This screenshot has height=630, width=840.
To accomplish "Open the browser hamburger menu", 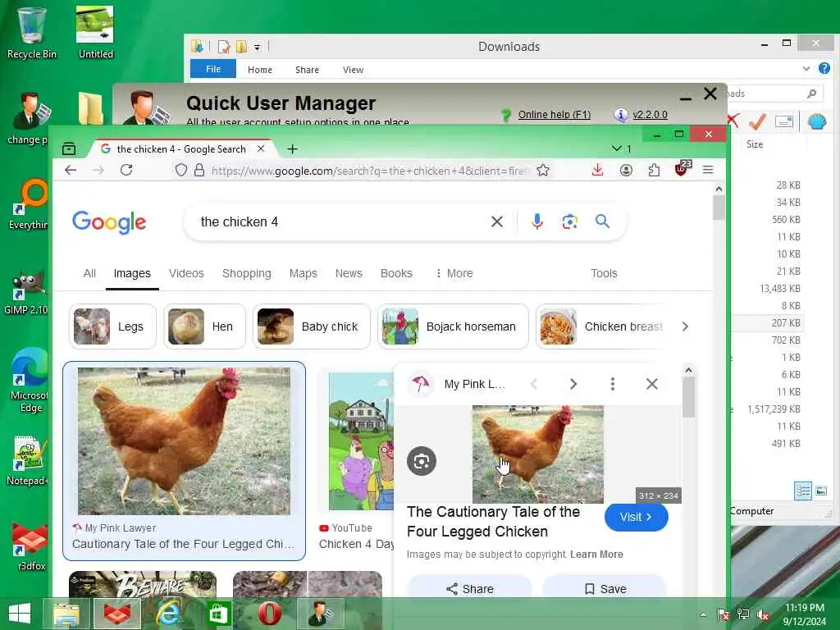I will click(708, 171).
